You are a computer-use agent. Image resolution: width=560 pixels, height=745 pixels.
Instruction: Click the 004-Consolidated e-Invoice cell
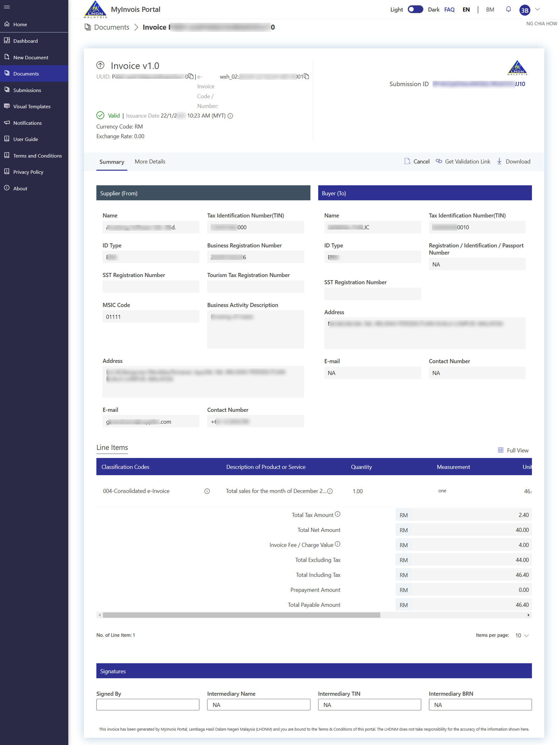coord(136,491)
